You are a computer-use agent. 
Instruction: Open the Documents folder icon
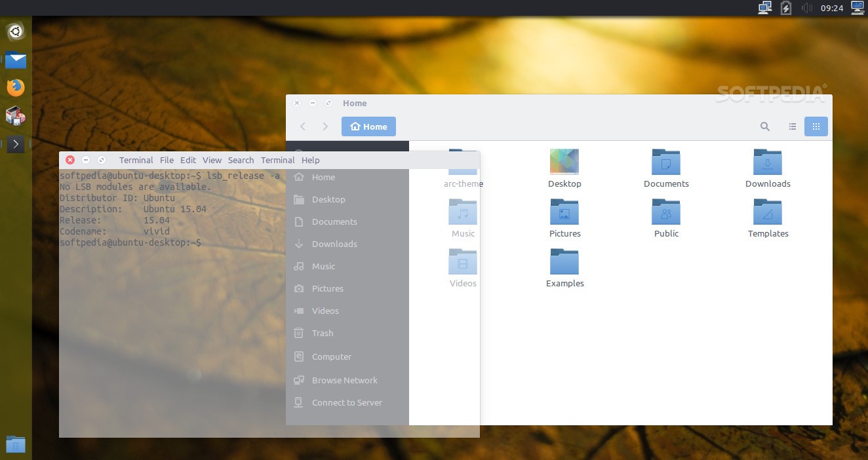pos(666,163)
